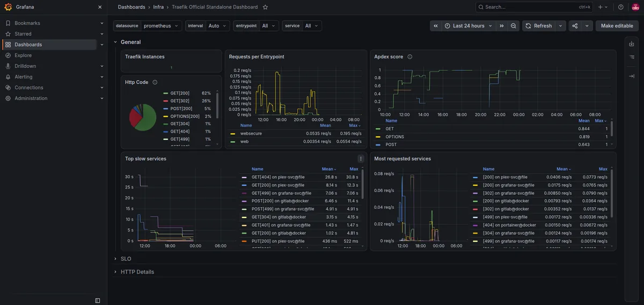Open Top slow services panel menu
This screenshot has width=644, height=305.
[361, 158]
